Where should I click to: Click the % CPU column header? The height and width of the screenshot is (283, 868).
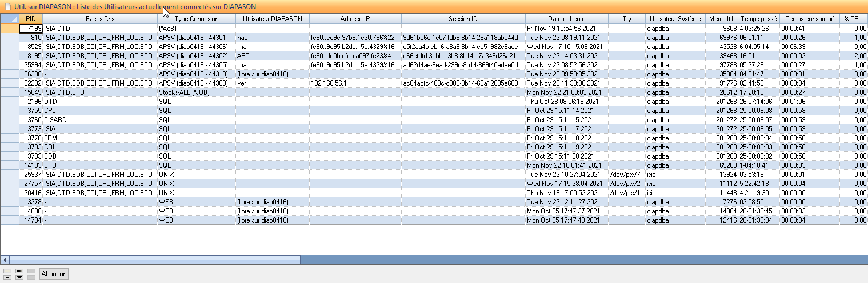coord(853,19)
